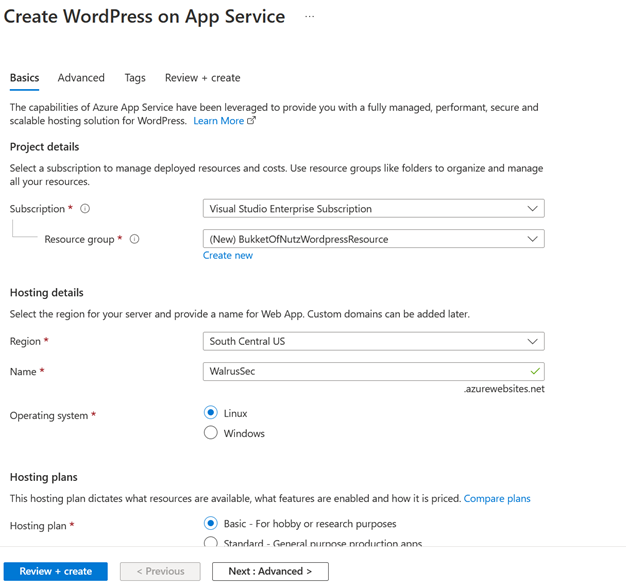
Task: Open the Region dropdown
Action: pos(374,341)
